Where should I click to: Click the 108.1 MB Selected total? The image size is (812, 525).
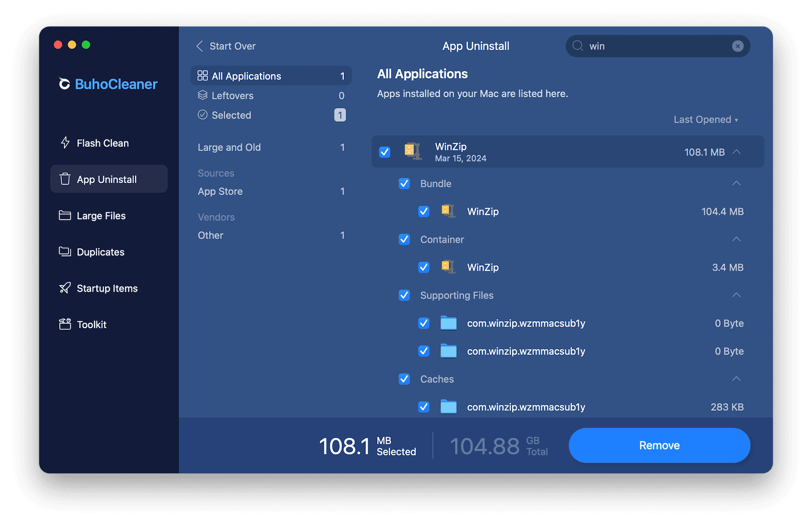pos(367,446)
